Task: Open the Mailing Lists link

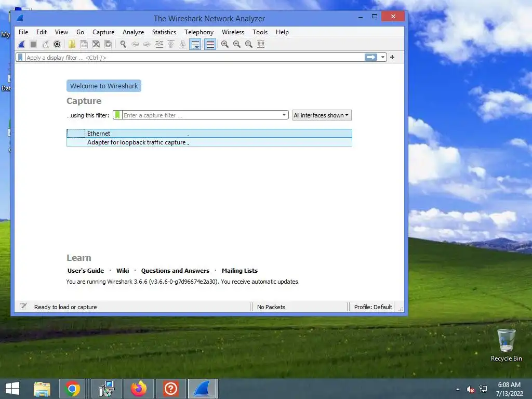Action: click(x=240, y=271)
